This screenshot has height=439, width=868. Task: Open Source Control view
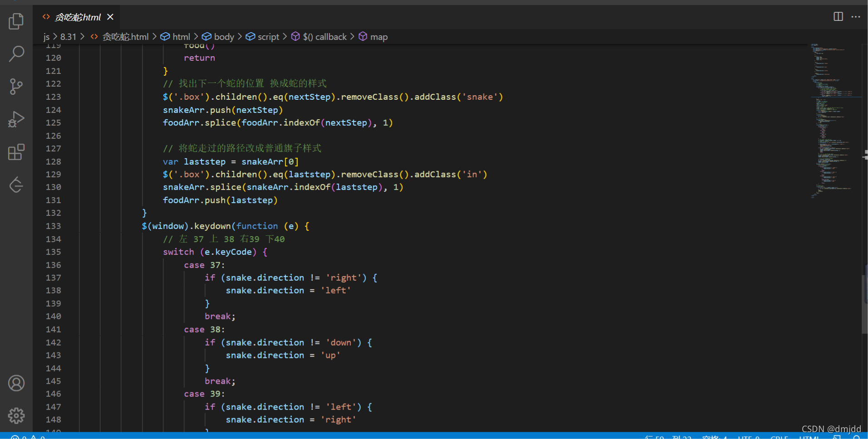click(16, 86)
